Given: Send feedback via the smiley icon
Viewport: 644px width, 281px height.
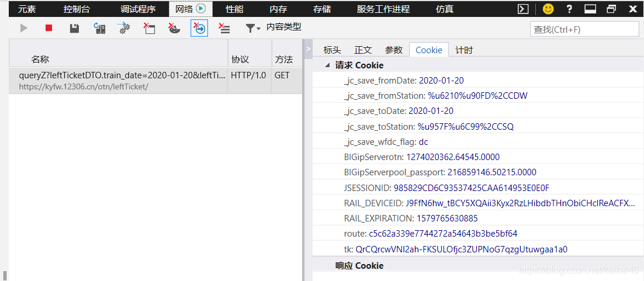Looking at the screenshot, I should (548, 9).
